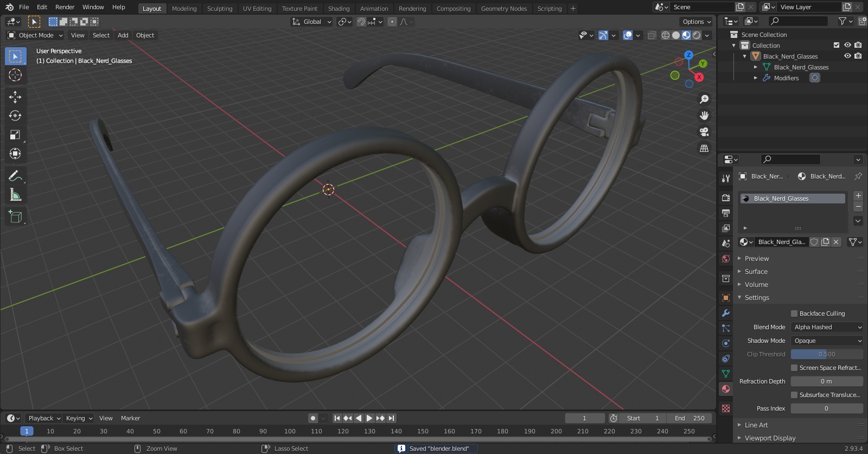Enable Subsurface Translucency checkbox
Screen dimensions: 868x454
point(794,395)
